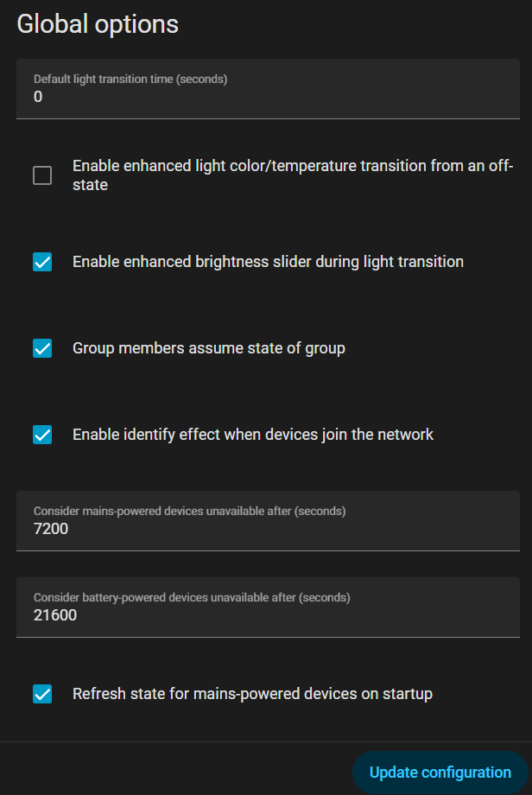This screenshot has width=532, height=795.
Task: Click the 'Enable enhanced brightness slider' label text
Action: (x=268, y=262)
